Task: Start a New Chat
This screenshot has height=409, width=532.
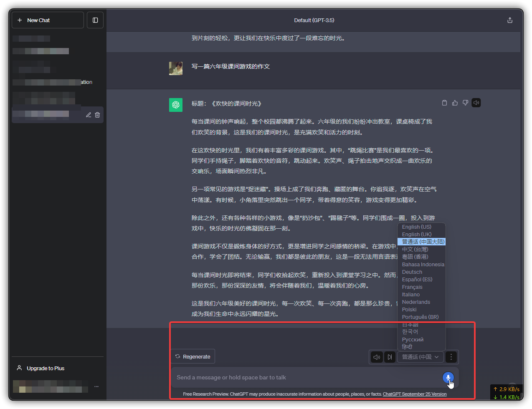Action: (48, 20)
